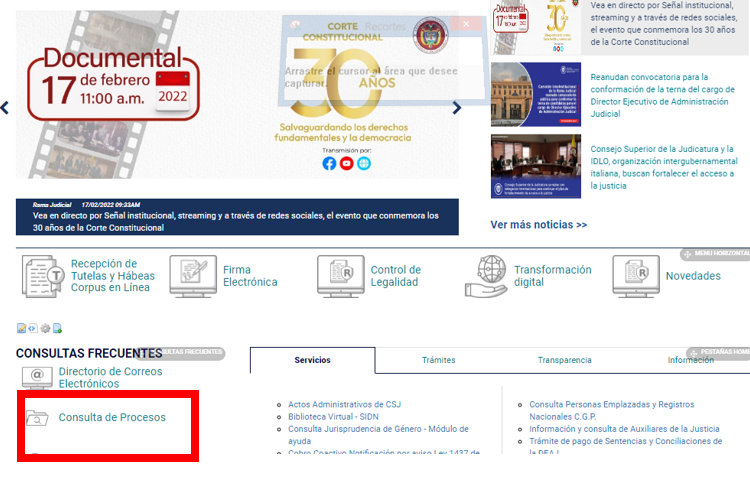Open the Facebook transmission icon
Screen dimensions: 750x479
point(329,164)
